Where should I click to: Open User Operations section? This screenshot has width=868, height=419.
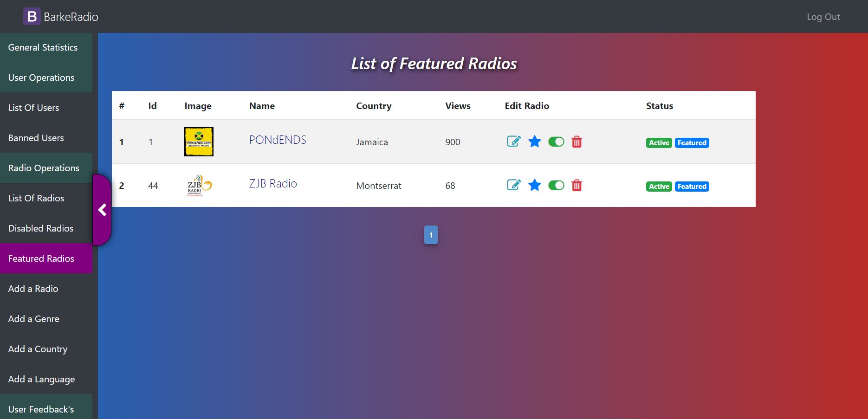coord(46,77)
